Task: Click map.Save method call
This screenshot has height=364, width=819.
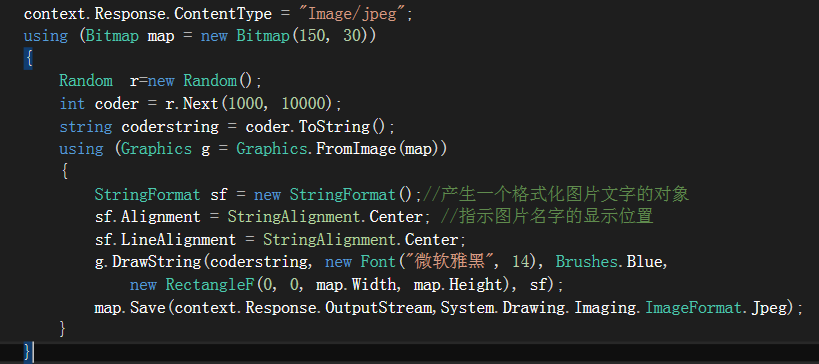Action: click(130, 308)
